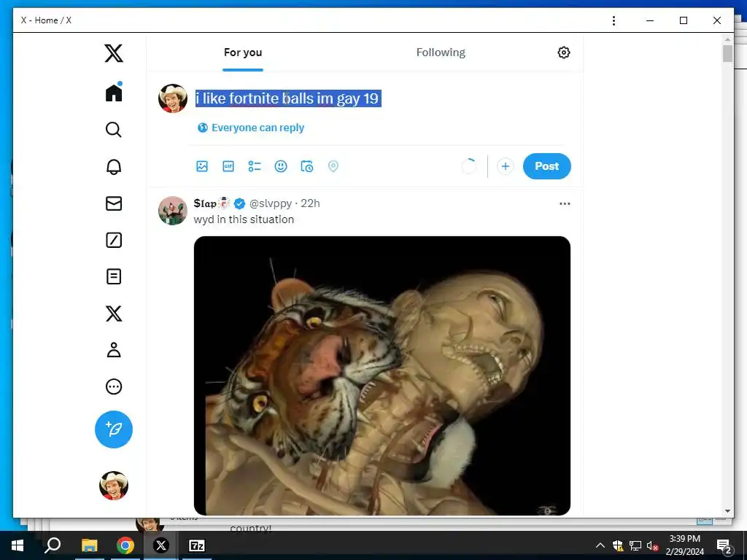Click character count progress circle
The height and width of the screenshot is (560, 747).
(x=469, y=166)
